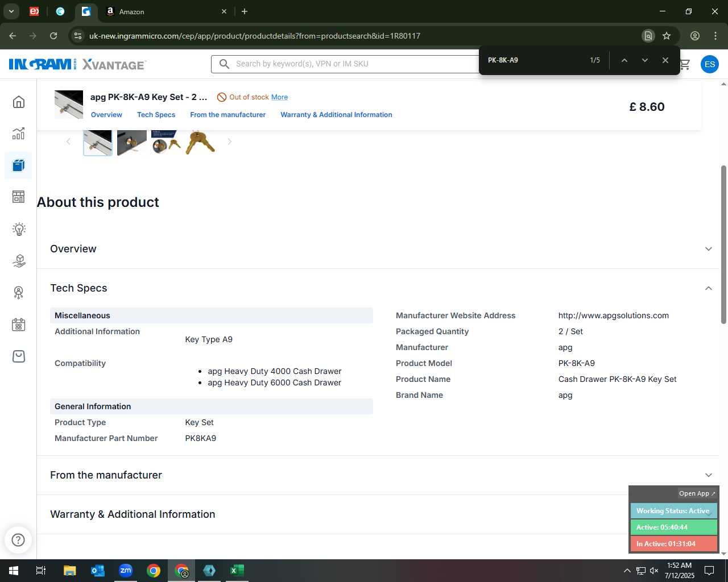This screenshot has height=582, width=728.
Task: Show hidden system tray icons
Action: point(627,571)
